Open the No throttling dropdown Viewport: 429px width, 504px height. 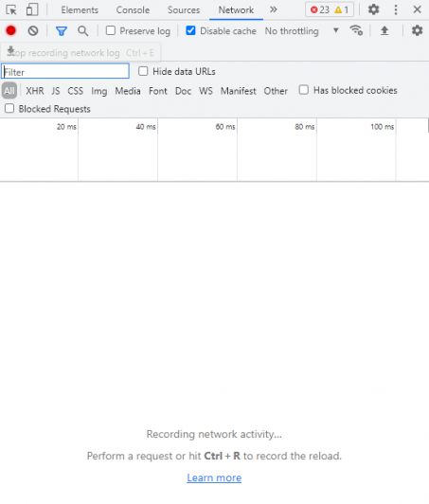(302, 31)
